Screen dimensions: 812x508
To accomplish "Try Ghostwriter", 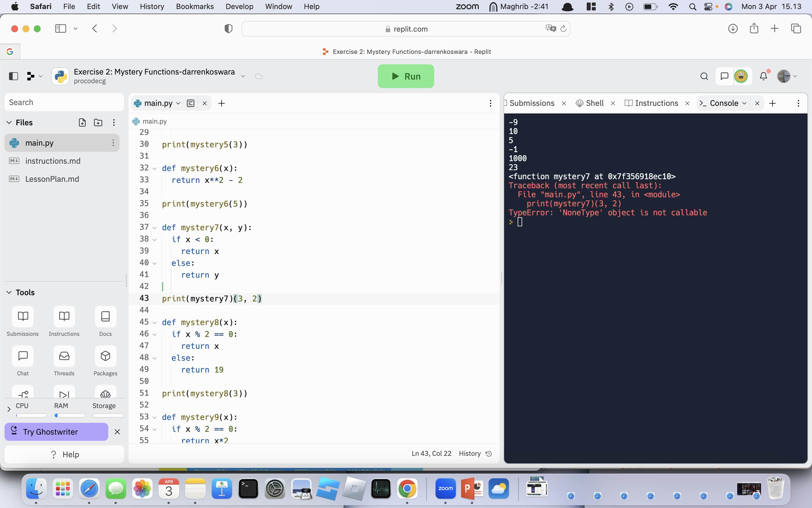I will click(56, 432).
